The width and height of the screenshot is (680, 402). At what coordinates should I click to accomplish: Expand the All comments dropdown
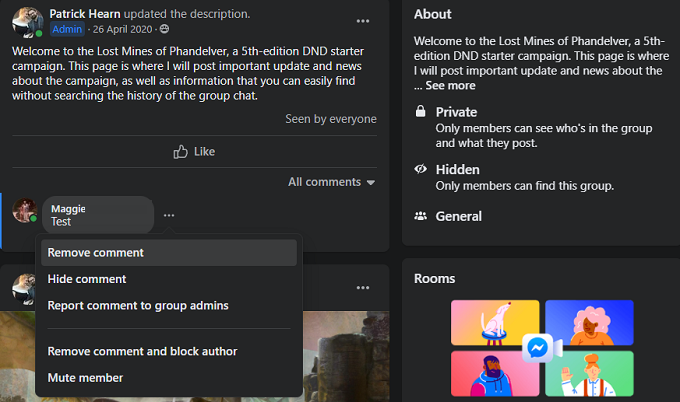[331, 182]
